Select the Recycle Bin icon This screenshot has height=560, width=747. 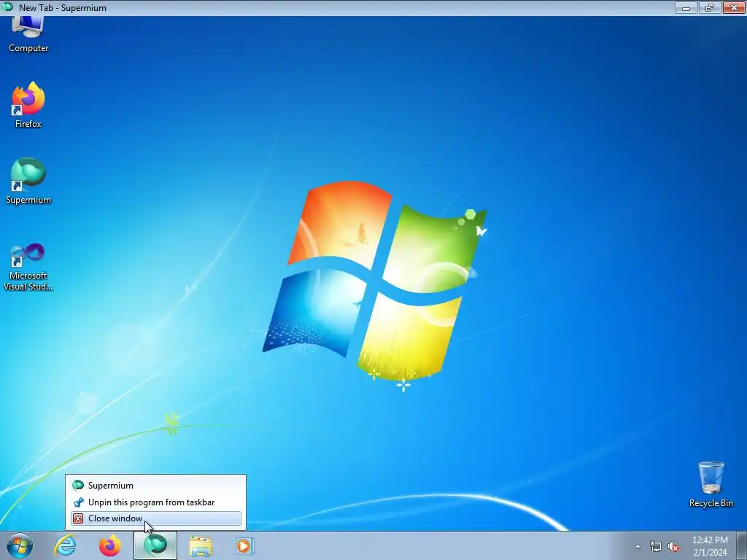click(711, 484)
